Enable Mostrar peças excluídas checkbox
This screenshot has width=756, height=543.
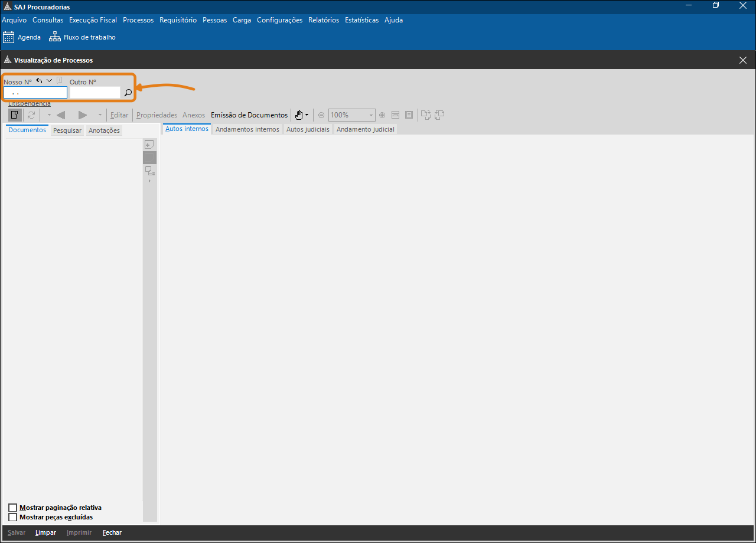(x=13, y=517)
